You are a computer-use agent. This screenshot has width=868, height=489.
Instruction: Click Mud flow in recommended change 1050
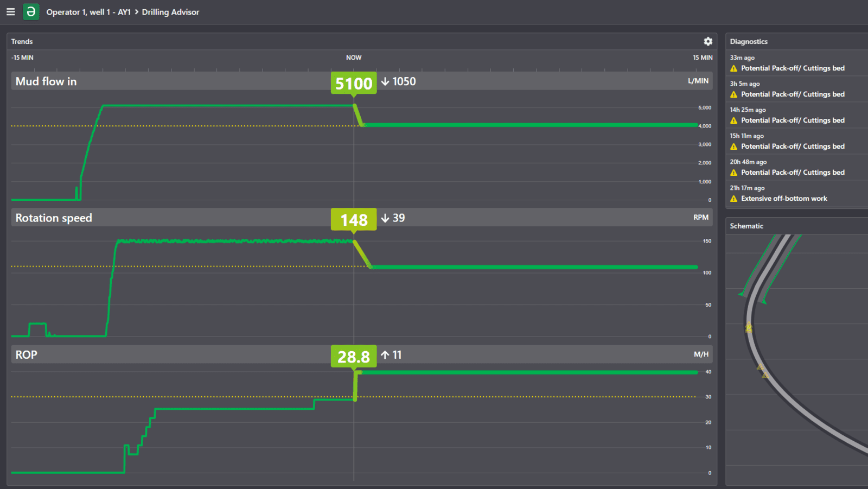404,81
